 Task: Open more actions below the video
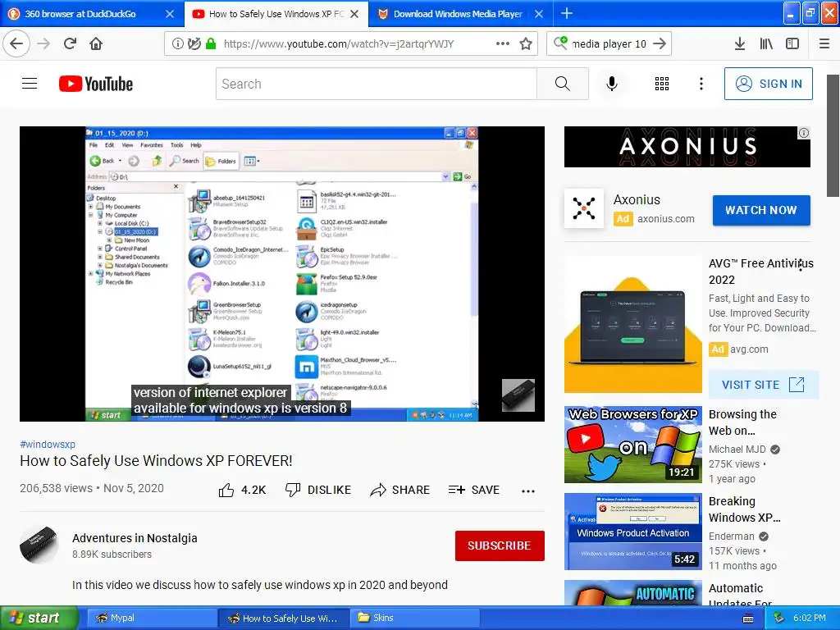528,491
